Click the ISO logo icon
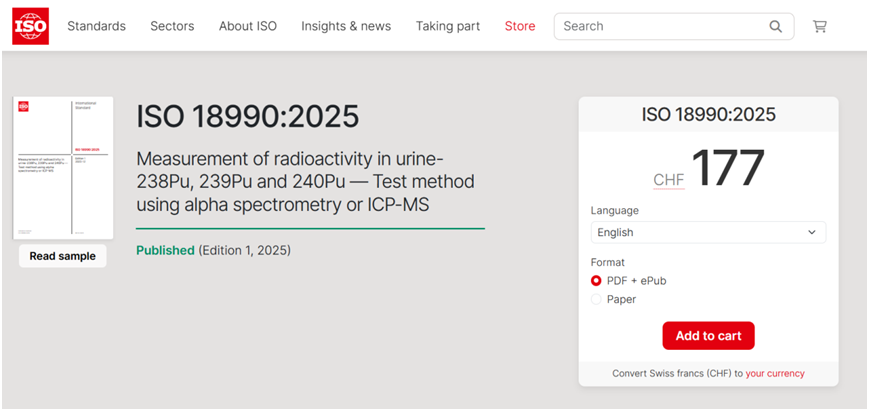869x411 pixels. click(30, 26)
